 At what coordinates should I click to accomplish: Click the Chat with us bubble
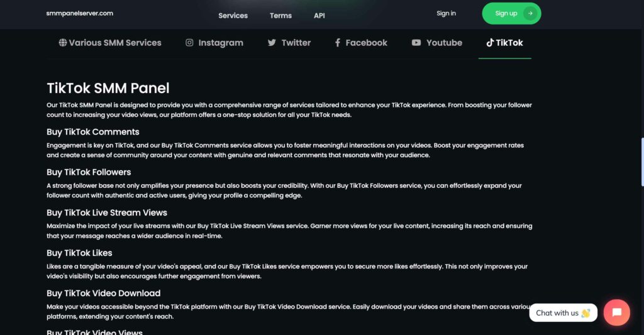pos(563,312)
